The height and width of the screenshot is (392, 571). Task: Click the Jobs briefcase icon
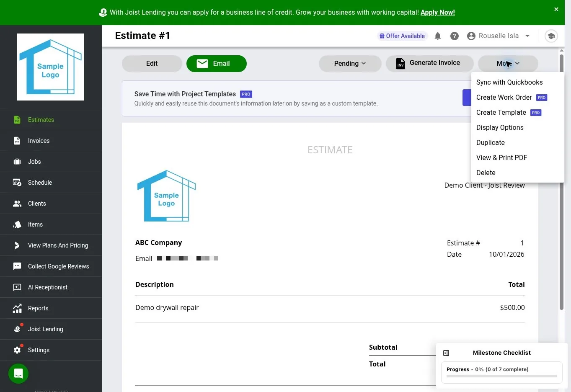click(17, 162)
